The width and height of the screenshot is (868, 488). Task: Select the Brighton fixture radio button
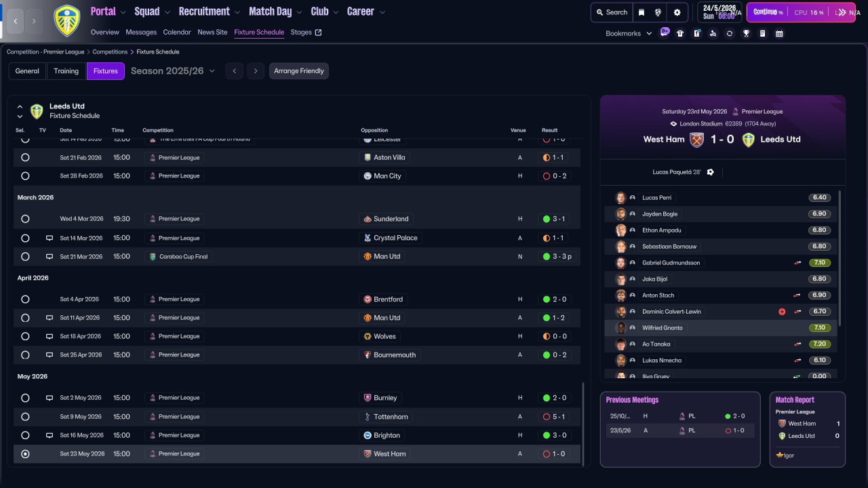point(25,435)
